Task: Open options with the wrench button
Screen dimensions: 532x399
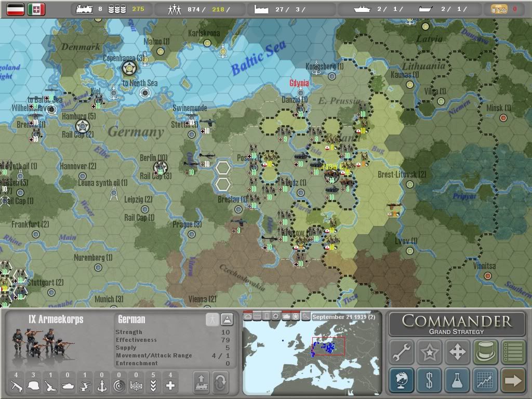Action: (402, 352)
